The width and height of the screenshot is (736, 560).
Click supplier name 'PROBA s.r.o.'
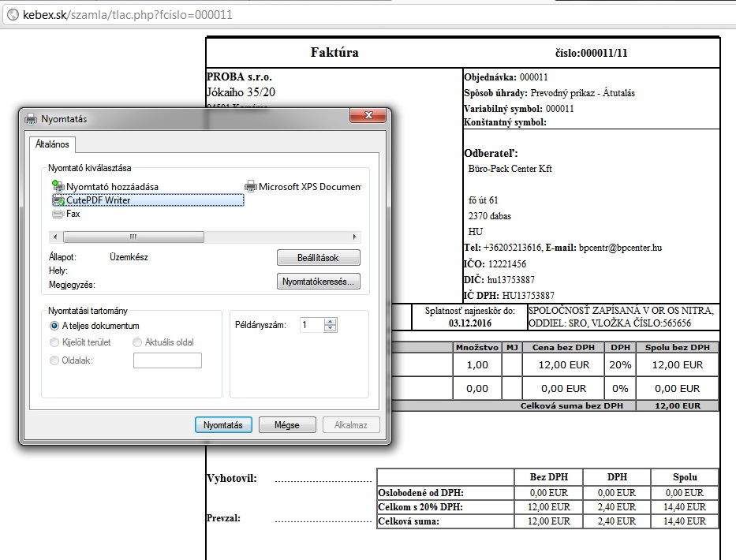tap(239, 77)
